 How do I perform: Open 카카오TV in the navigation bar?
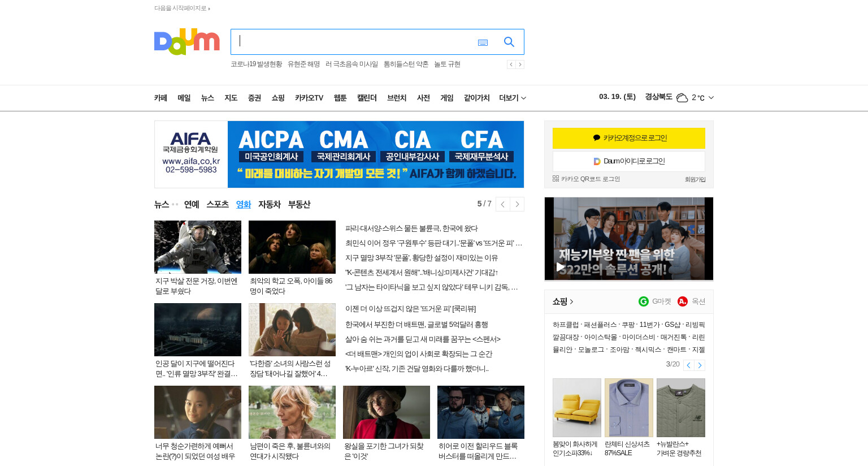coord(309,98)
